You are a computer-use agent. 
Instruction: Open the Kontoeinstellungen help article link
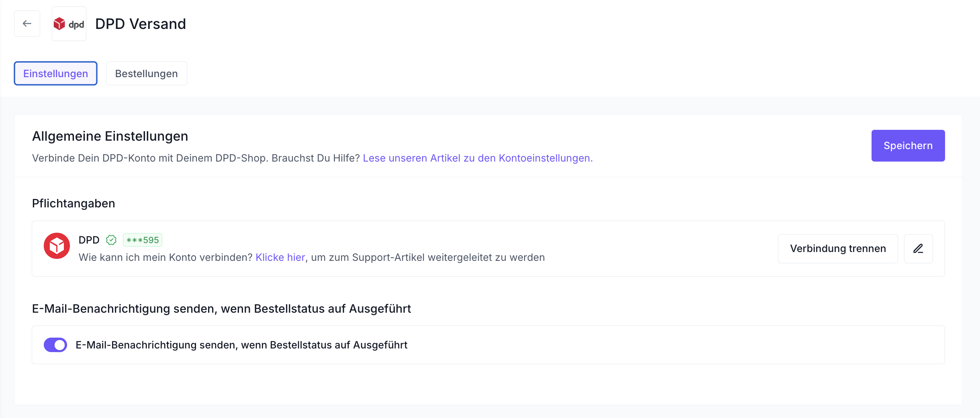[x=478, y=158]
